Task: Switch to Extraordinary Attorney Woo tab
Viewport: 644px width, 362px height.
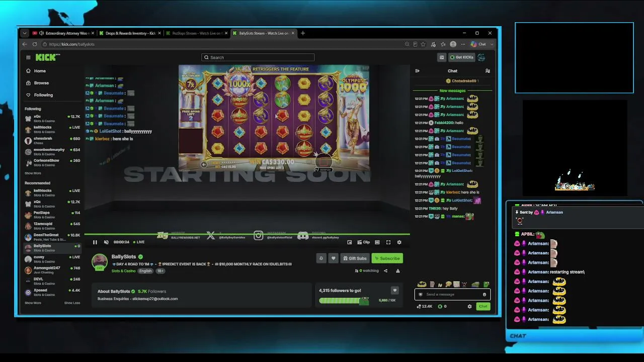Action: (63, 33)
